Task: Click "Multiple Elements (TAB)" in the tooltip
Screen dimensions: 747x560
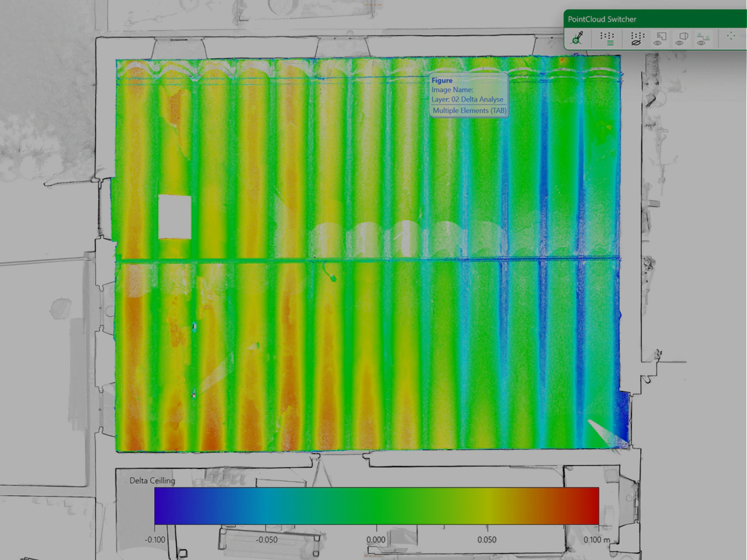Action: click(x=469, y=110)
